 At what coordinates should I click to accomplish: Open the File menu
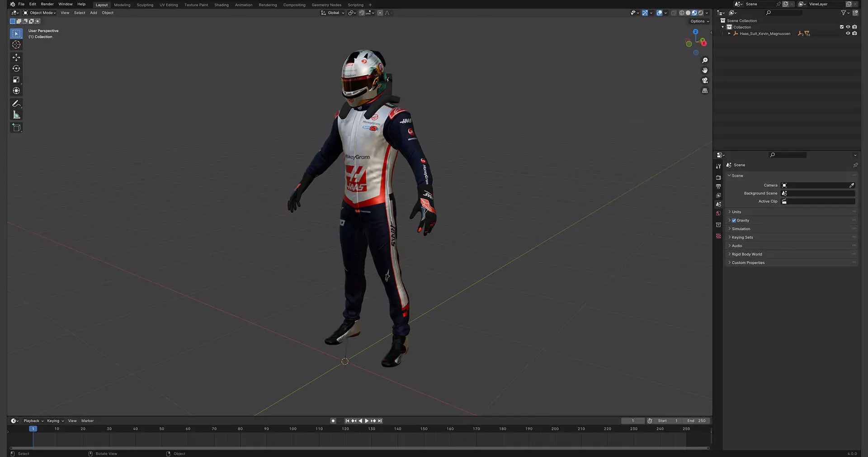[x=21, y=4]
